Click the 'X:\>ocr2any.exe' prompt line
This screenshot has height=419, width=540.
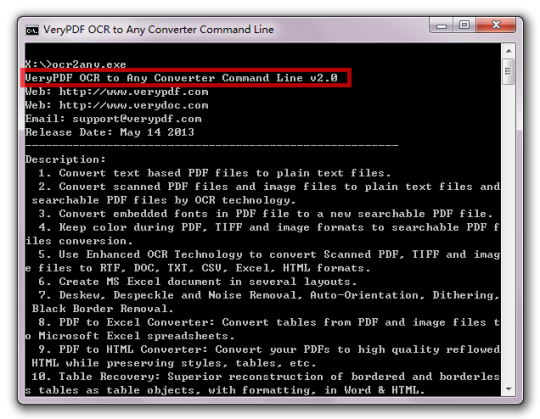coord(76,64)
